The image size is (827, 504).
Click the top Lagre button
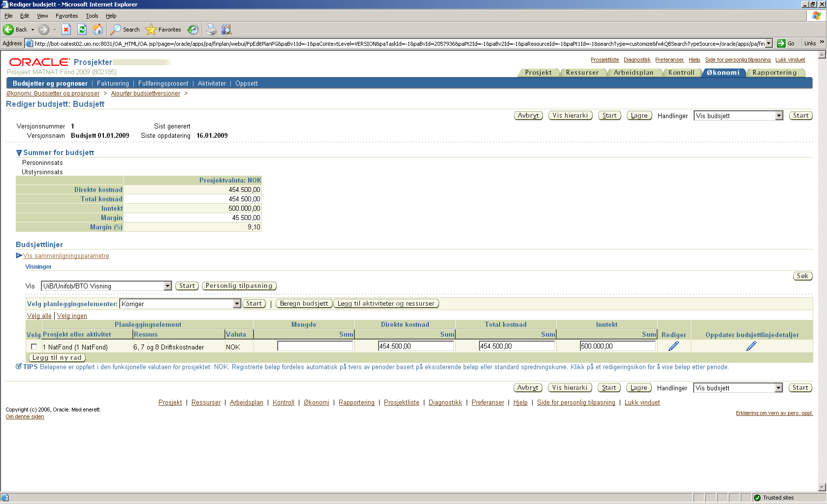639,116
